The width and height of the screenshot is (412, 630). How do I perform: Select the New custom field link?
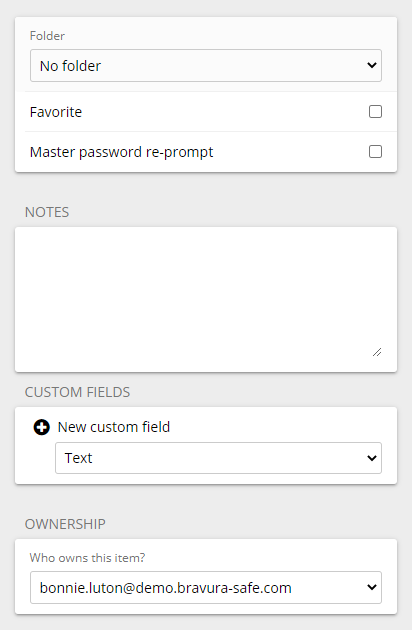(114, 427)
